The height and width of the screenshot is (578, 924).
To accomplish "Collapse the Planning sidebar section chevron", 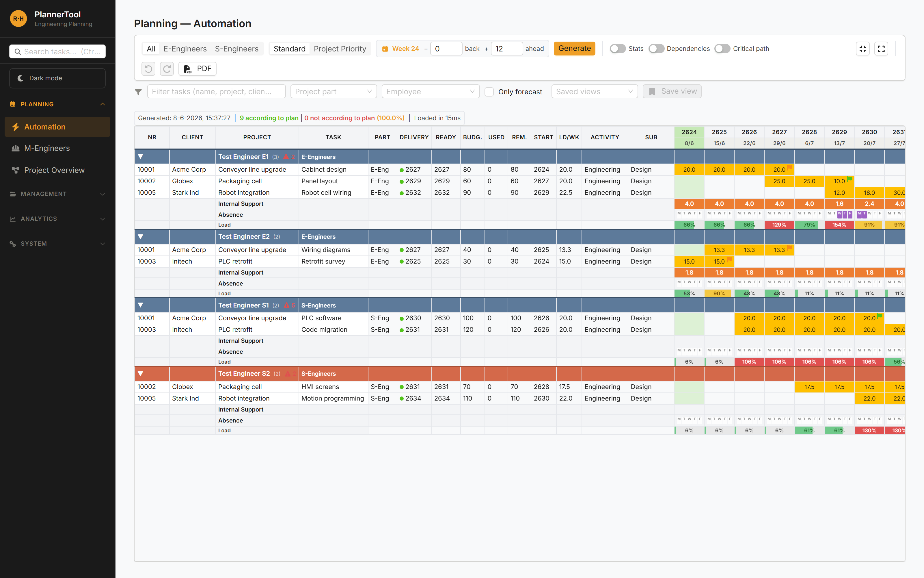I will click(102, 104).
